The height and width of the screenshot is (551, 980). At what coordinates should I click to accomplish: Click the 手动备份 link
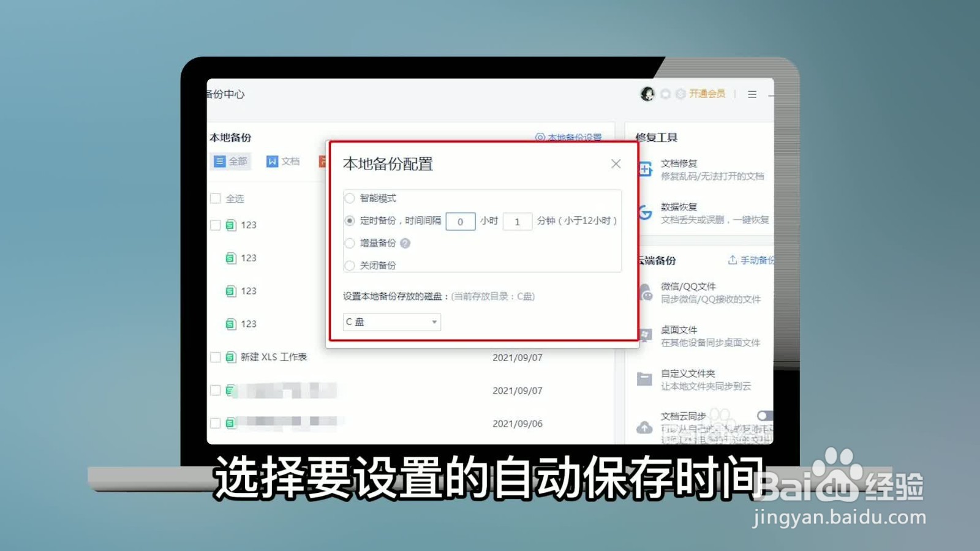(x=751, y=260)
